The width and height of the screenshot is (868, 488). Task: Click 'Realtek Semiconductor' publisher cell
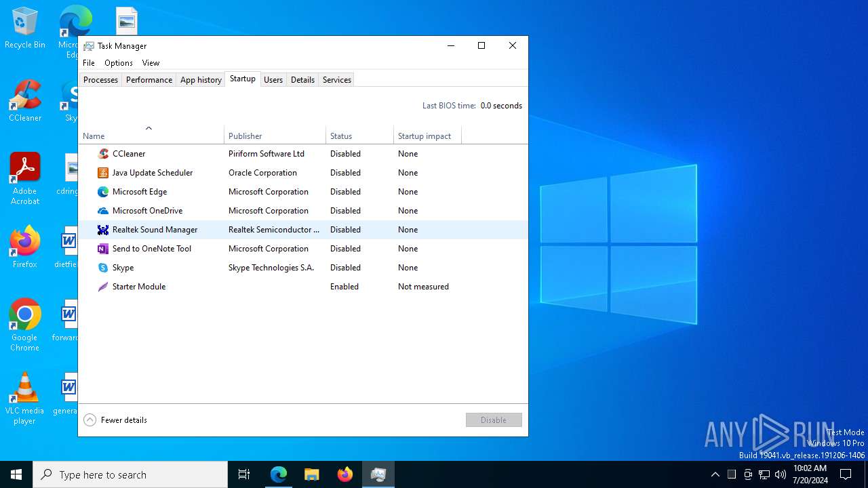click(274, 230)
